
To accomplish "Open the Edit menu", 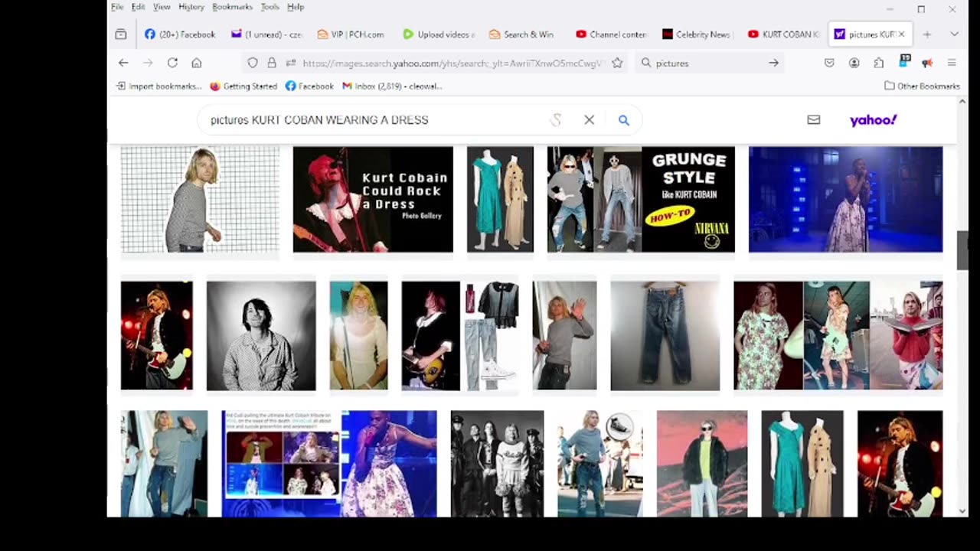I will coord(138,7).
